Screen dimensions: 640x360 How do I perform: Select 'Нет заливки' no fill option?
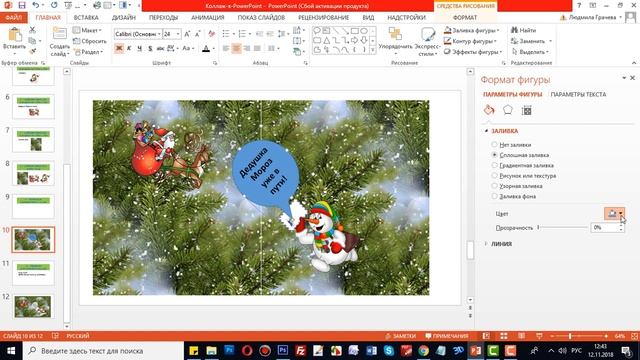click(x=511, y=144)
